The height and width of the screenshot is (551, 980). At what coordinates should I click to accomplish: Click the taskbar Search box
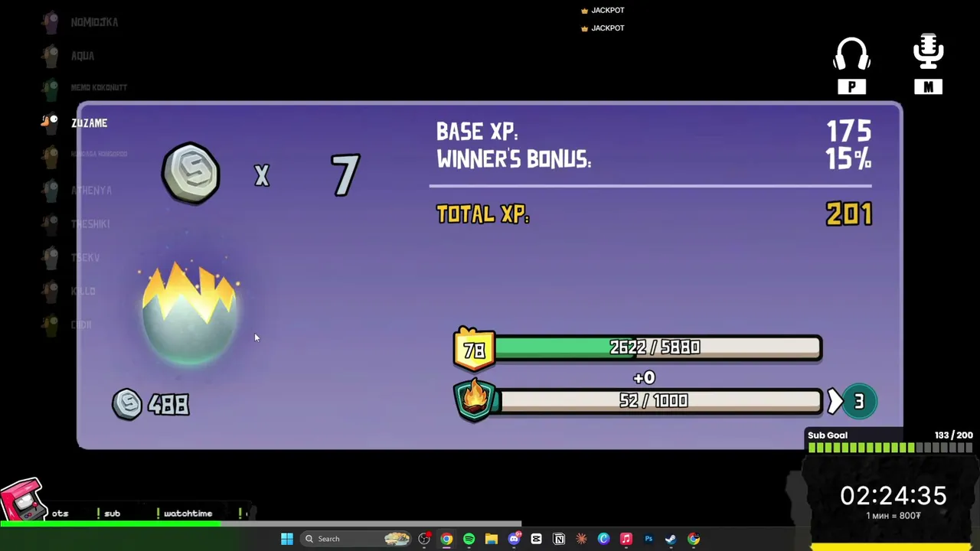[357, 539]
